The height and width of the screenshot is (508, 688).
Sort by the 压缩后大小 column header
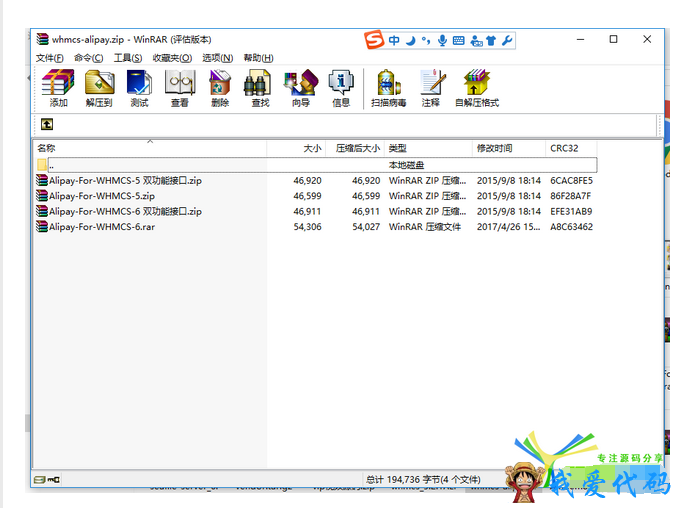tap(355, 148)
